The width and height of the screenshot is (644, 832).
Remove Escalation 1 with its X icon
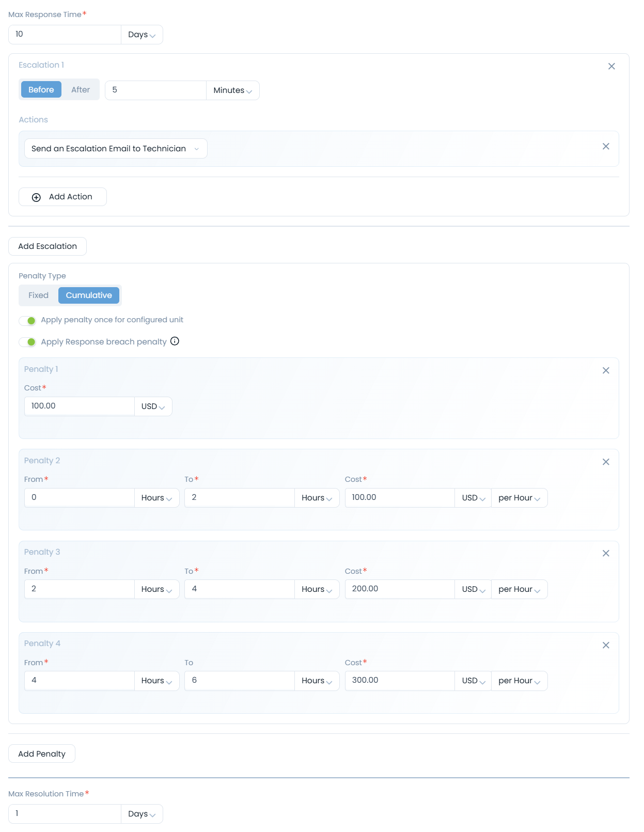tap(611, 66)
